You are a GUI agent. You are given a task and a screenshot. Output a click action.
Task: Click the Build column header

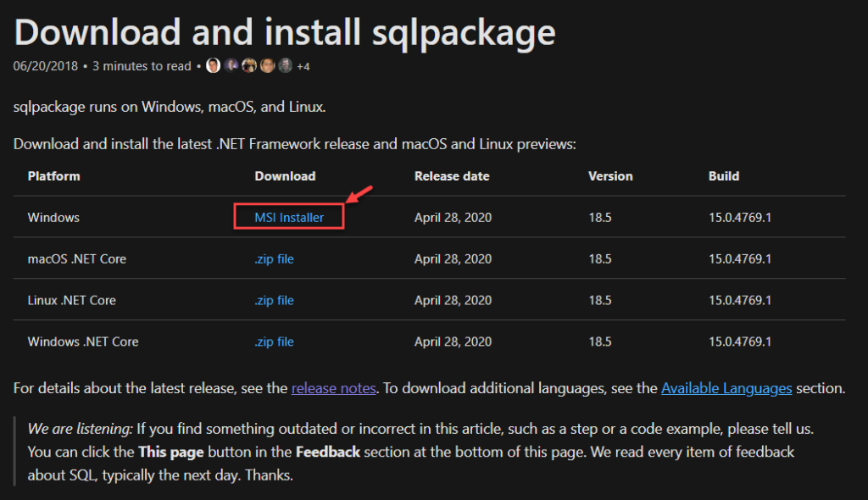point(724,175)
